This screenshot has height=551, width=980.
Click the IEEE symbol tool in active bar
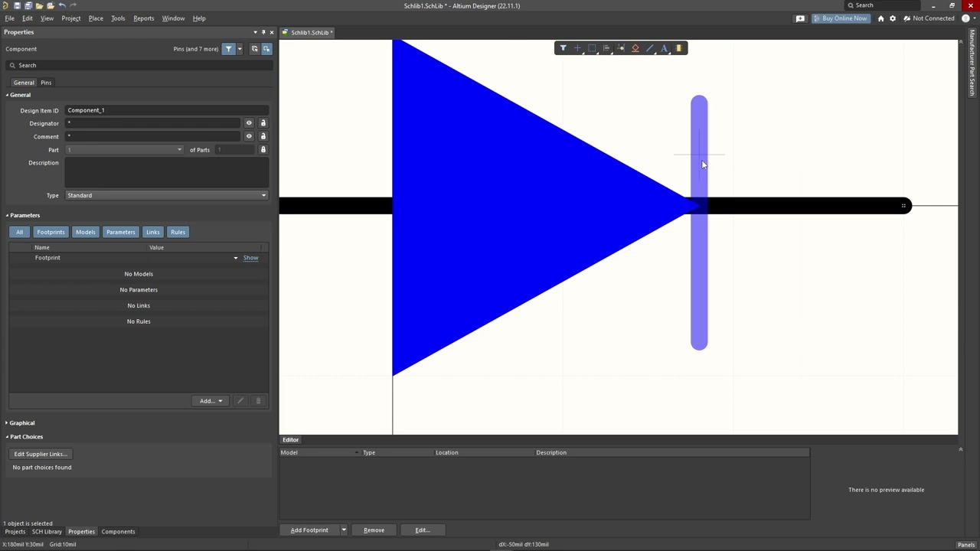[x=635, y=48]
